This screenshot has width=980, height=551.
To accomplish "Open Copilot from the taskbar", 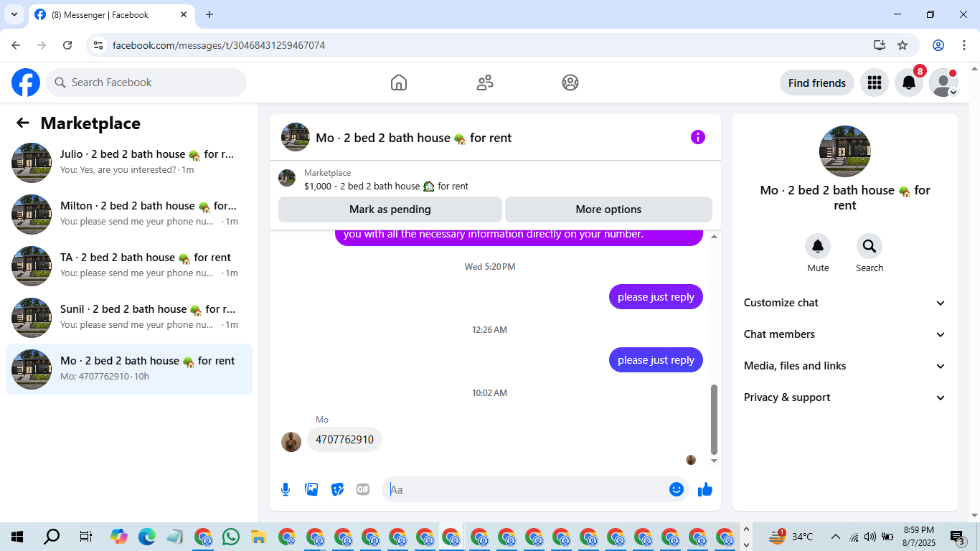I will (x=119, y=537).
